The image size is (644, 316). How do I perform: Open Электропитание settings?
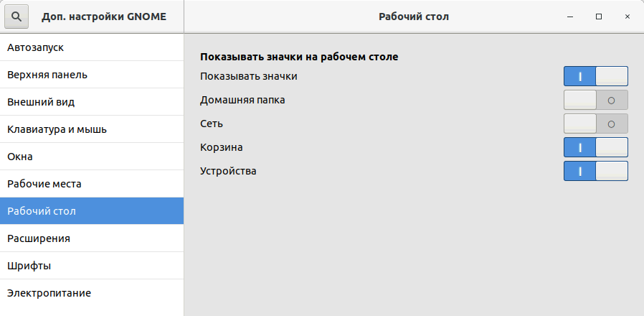[x=92, y=293]
